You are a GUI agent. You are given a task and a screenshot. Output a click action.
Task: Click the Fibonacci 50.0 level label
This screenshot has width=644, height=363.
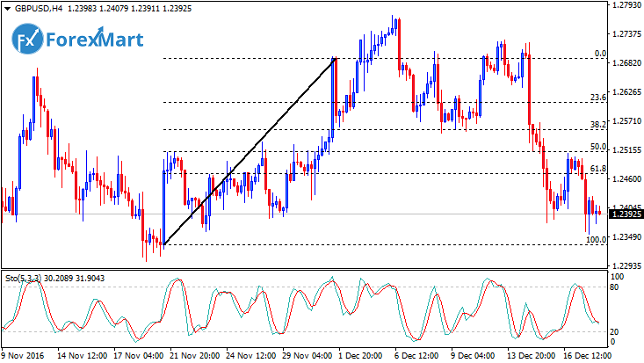click(x=598, y=147)
